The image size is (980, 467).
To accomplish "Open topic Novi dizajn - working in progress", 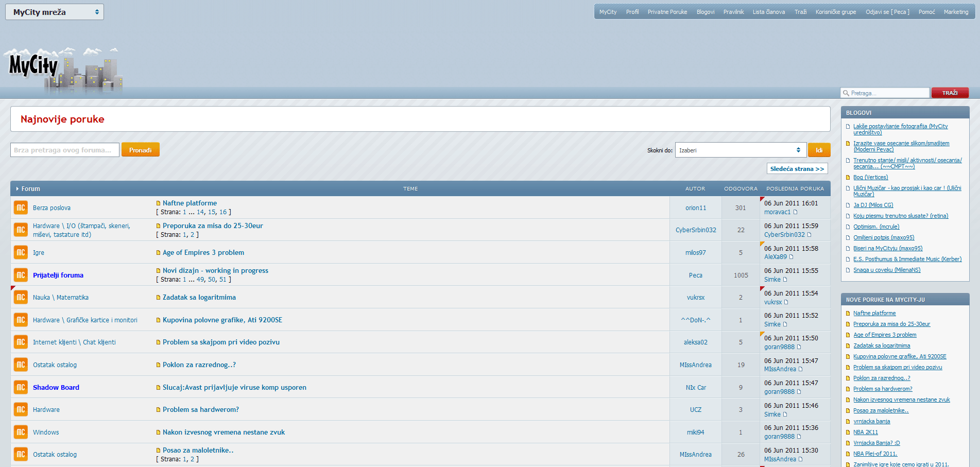I will pyautogui.click(x=215, y=270).
